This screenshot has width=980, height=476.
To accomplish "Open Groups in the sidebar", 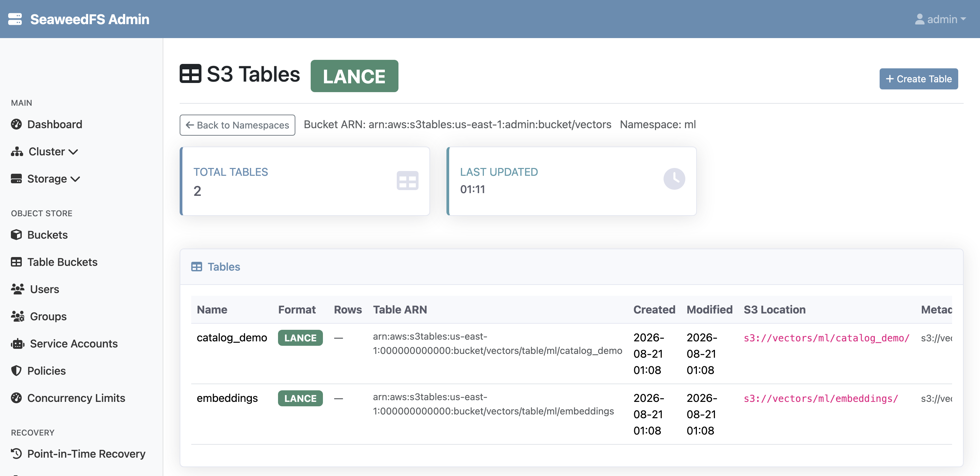I will click(x=48, y=316).
